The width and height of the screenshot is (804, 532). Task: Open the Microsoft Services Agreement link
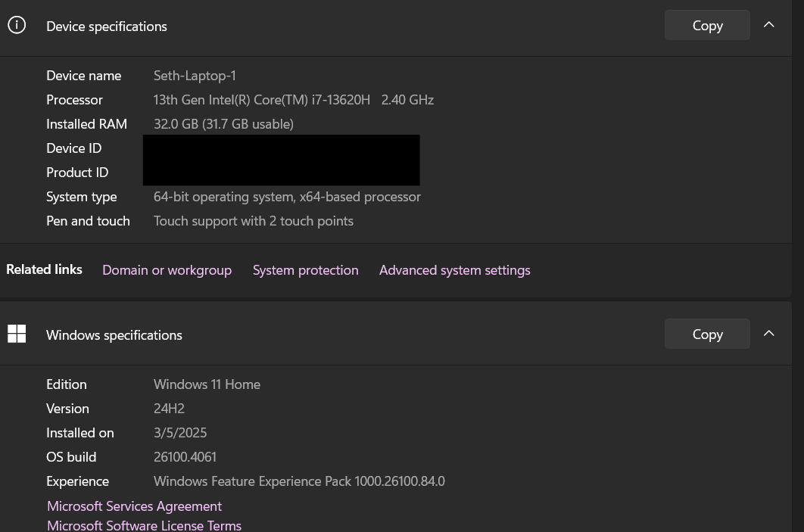coord(134,506)
